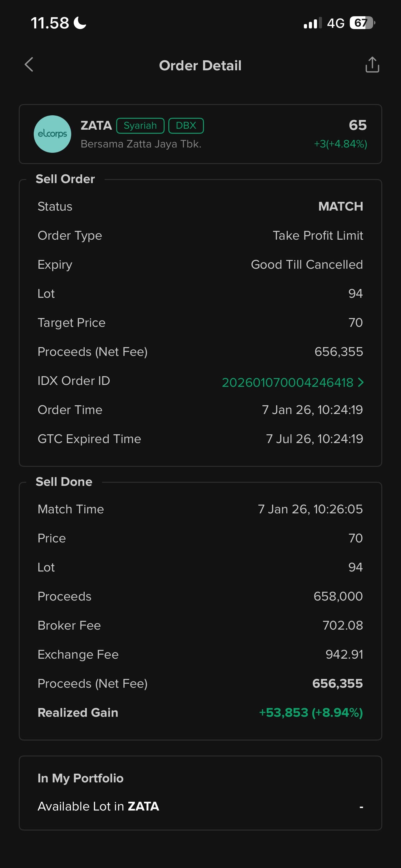The height and width of the screenshot is (868, 401).
Task: Expand IDX Order ID chevron arrow
Action: [361, 382]
